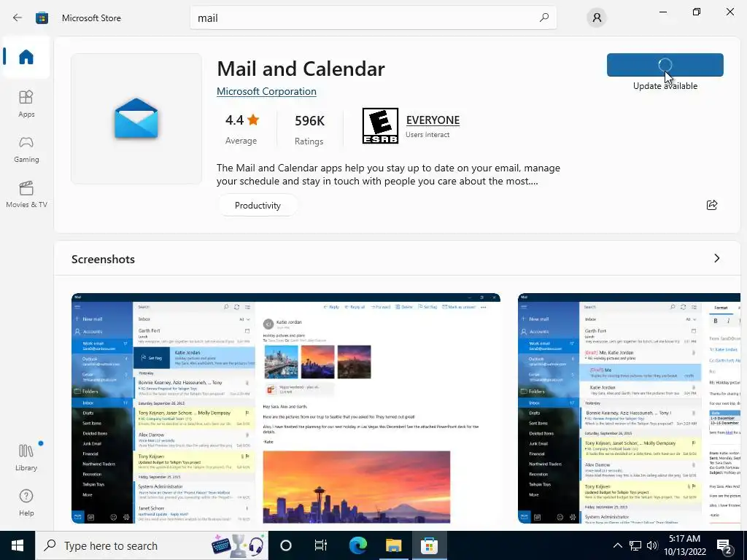Click the blue update button
Image resolution: width=747 pixels, height=560 pixels.
tap(665, 65)
